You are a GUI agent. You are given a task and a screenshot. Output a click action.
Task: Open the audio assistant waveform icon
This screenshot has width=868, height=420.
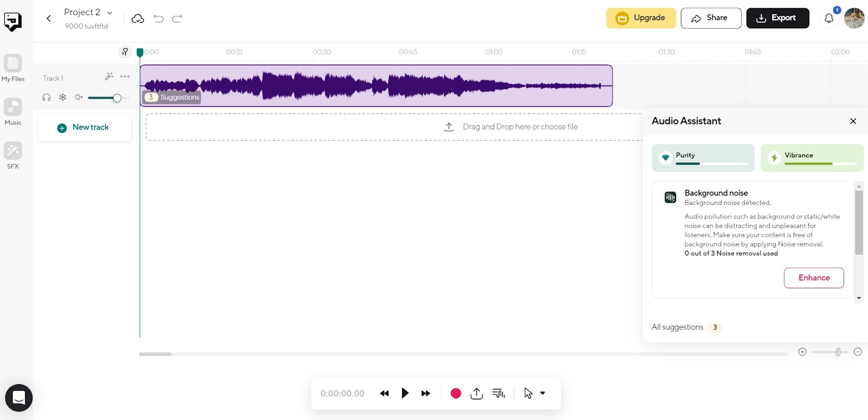pos(499,393)
